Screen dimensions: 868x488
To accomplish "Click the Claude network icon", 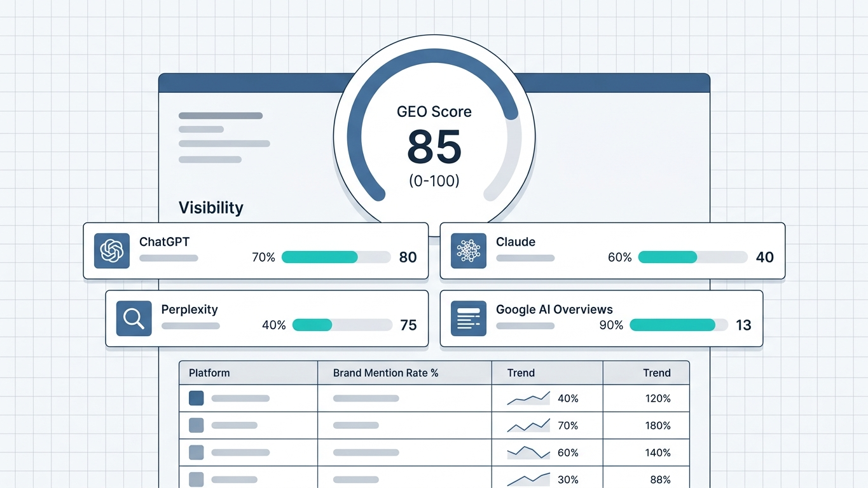I will (469, 250).
